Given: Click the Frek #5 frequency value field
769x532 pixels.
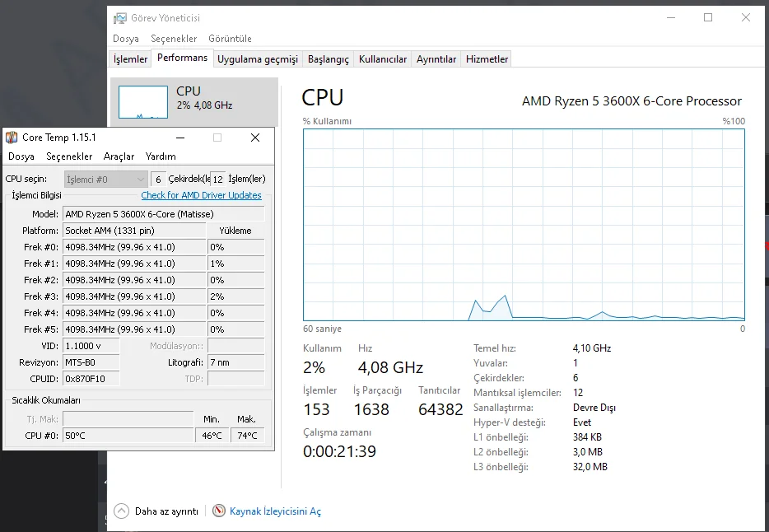Looking at the screenshot, I should tap(134, 329).
